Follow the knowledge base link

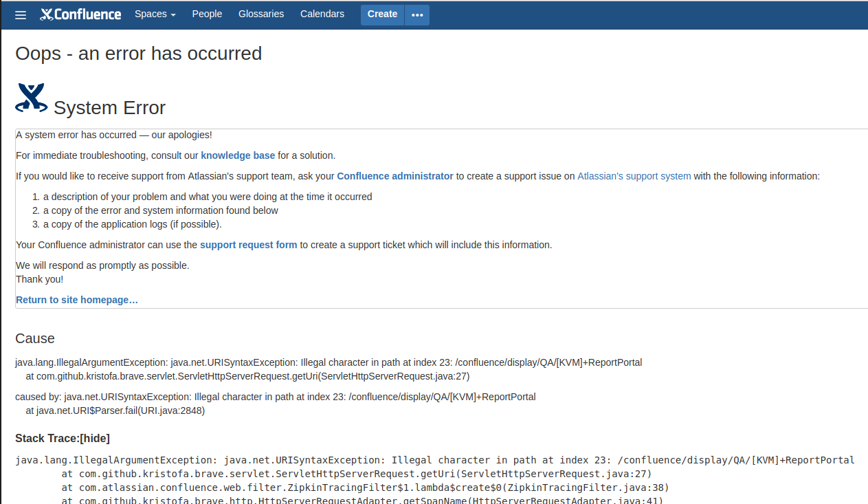[x=238, y=155]
